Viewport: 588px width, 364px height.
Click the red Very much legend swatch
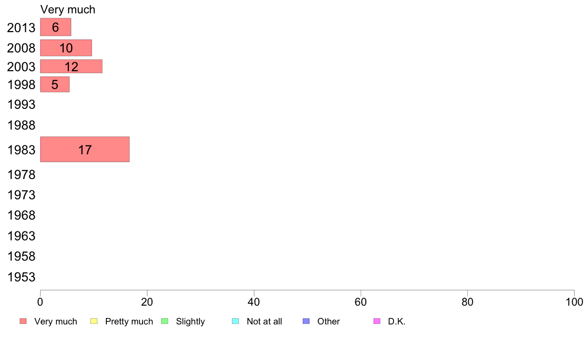click(23, 321)
